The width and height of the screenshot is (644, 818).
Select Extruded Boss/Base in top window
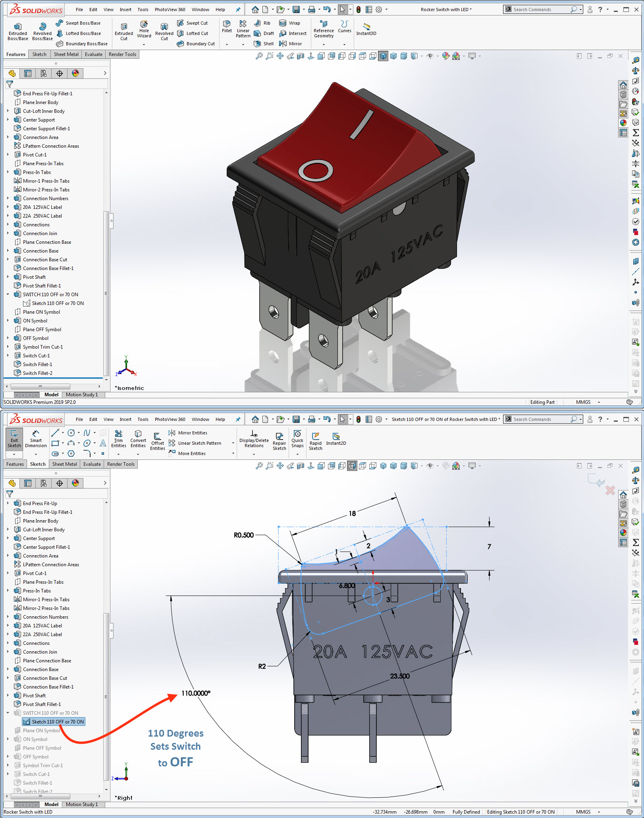18,32
